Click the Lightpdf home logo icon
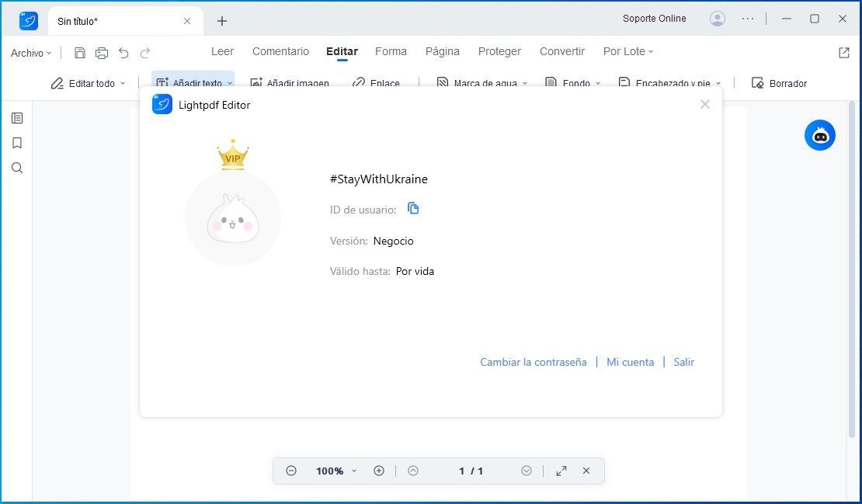862x504 pixels. (x=29, y=21)
